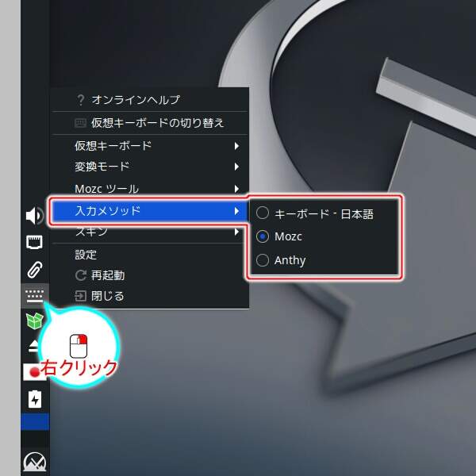Click the network connection tray icon
Viewport: 476px width, 476px height.
pyautogui.click(x=34, y=242)
